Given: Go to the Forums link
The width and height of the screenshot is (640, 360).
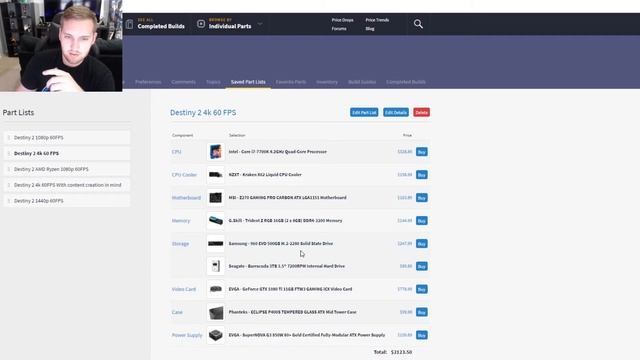Looking at the screenshot, I should (x=339, y=29).
